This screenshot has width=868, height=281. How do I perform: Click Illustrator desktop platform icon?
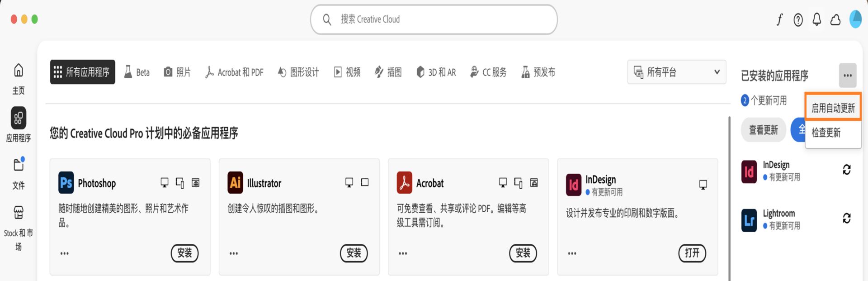[349, 182]
